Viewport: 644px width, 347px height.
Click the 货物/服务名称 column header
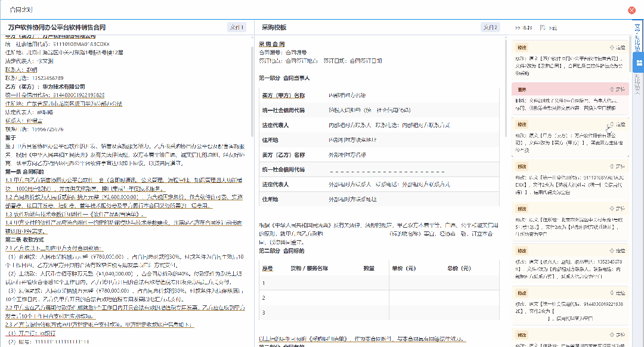pos(309,268)
